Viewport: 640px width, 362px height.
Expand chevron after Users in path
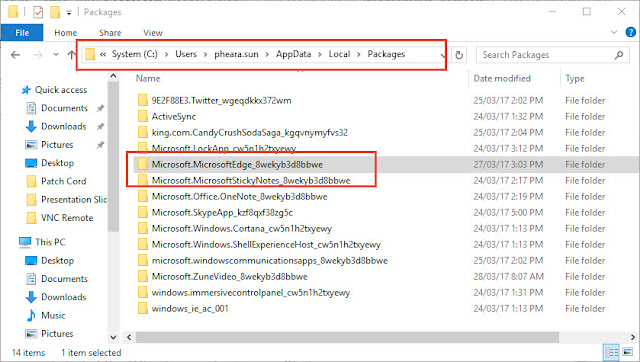coord(205,54)
